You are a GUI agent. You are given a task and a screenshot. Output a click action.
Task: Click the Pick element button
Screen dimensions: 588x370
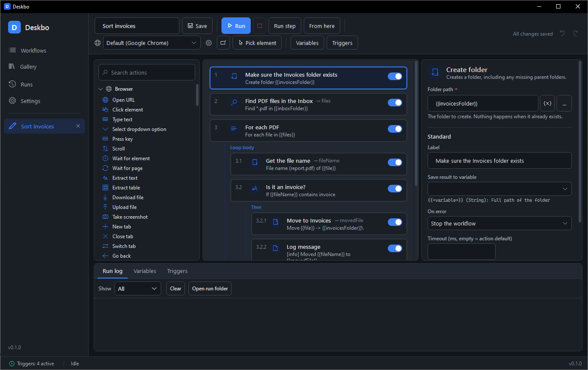click(257, 43)
